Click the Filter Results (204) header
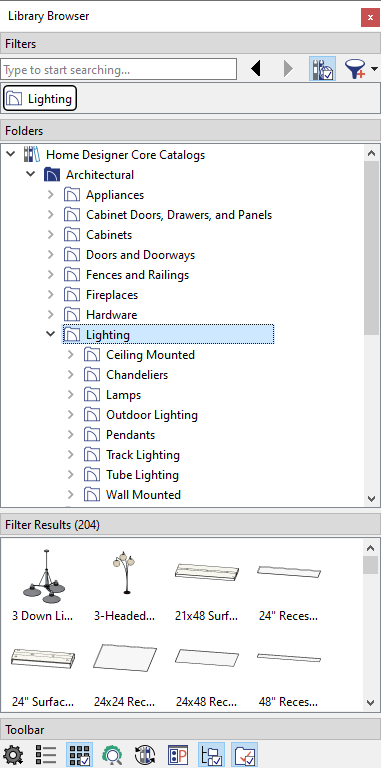The width and height of the screenshot is (381, 768). point(190,525)
